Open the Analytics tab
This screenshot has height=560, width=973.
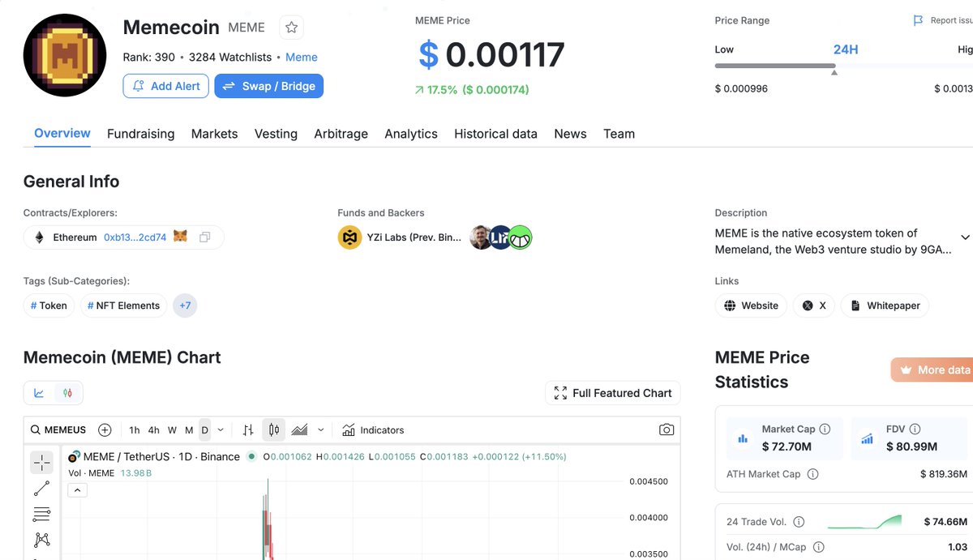411,134
